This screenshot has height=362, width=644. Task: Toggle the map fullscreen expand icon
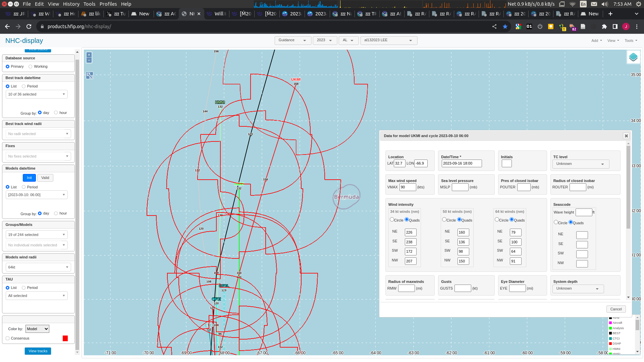[90, 75]
